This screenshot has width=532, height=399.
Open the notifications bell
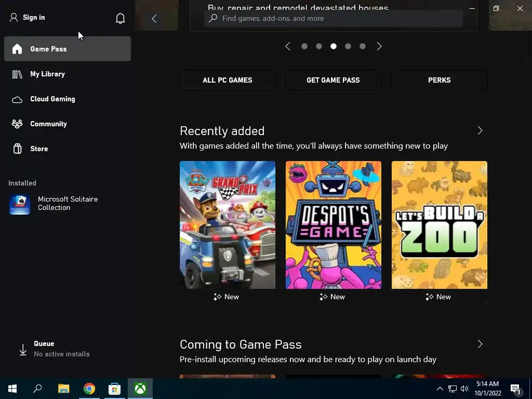[120, 18]
